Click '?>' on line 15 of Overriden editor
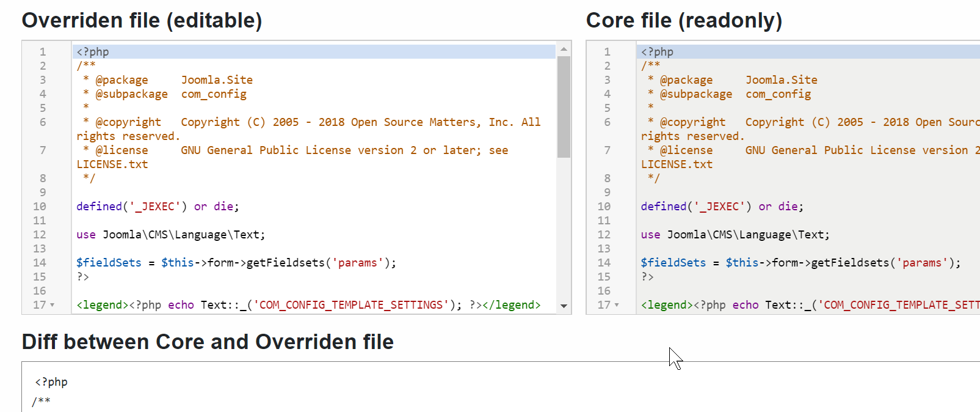 (x=83, y=277)
